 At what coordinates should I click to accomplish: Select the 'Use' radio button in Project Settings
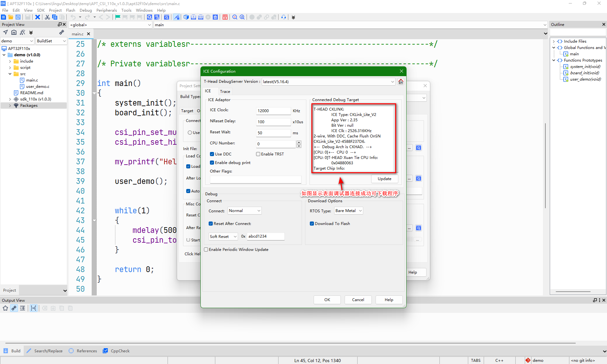tap(190, 132)
